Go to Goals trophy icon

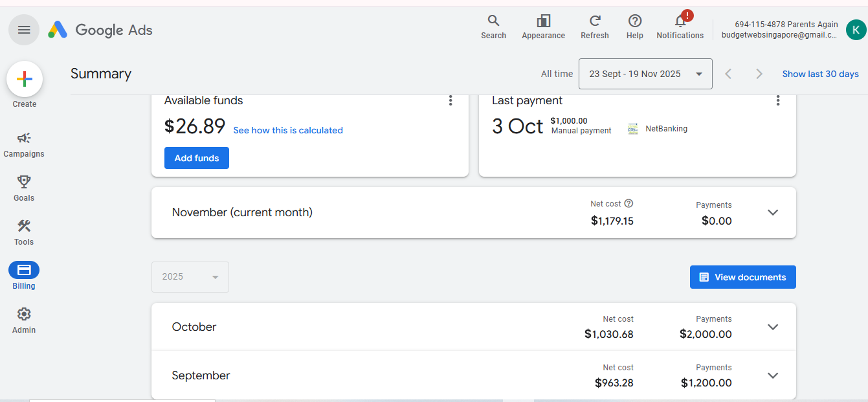tap(24, 183)
